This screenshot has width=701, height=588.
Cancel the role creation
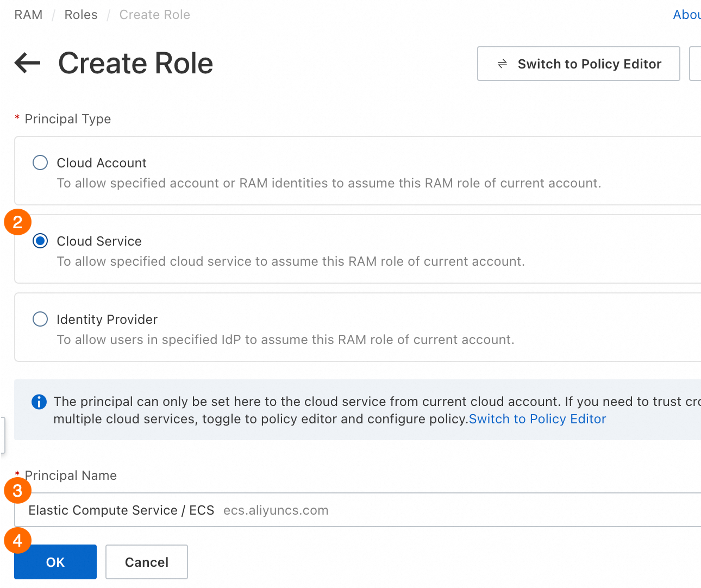coord(147,562)
